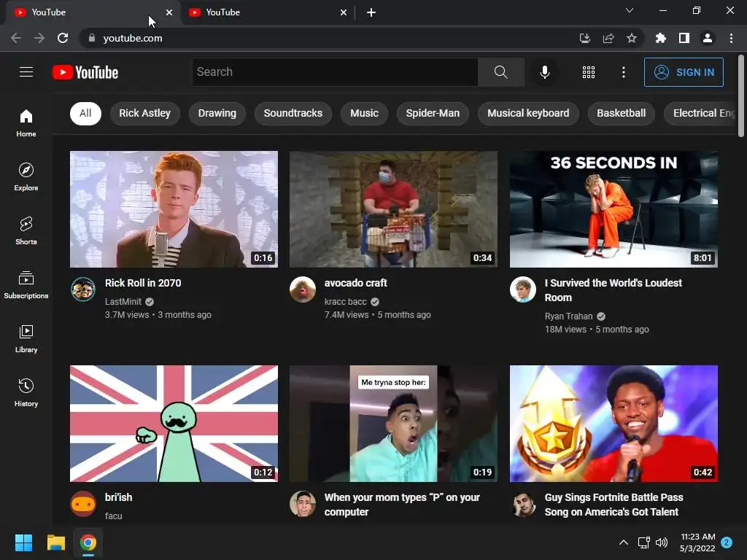Select the Rick Astley filter chip

click(145, 113)
